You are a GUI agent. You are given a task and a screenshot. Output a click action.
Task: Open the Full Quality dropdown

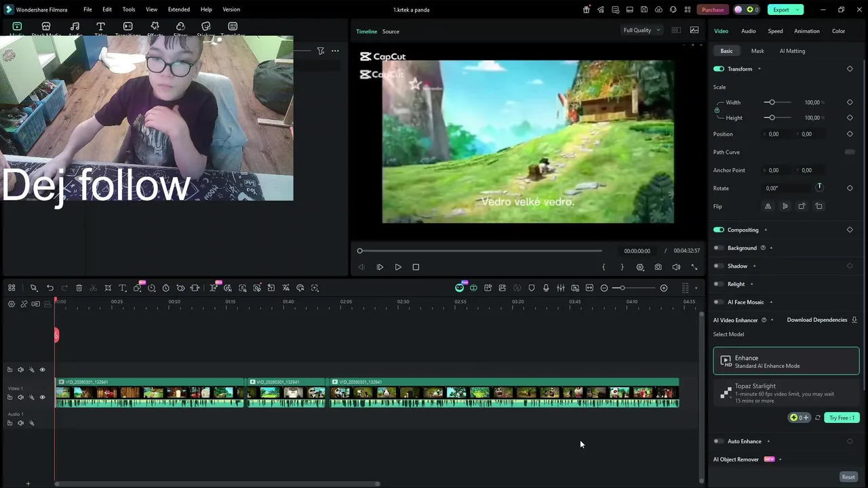[642, 30]
